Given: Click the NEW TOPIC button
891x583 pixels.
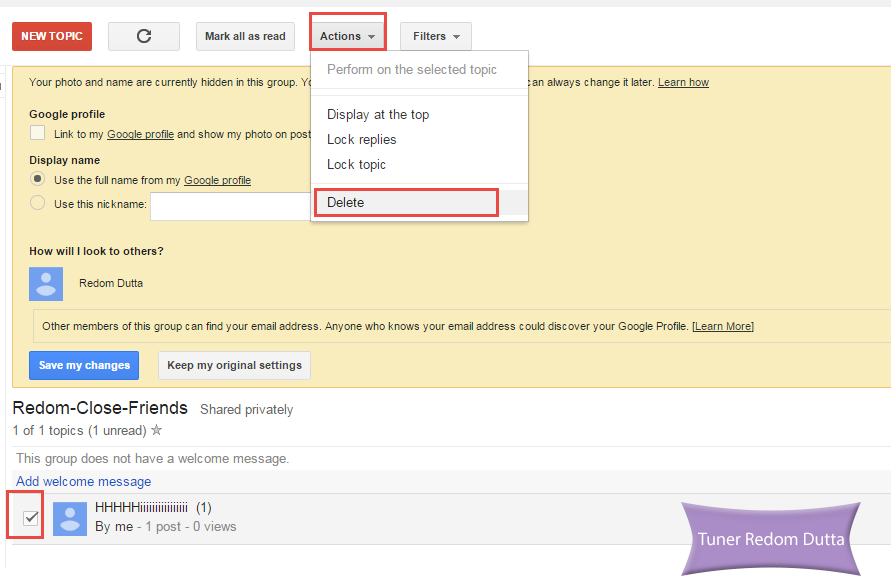Looking at the screenshot, I should 52,36.
